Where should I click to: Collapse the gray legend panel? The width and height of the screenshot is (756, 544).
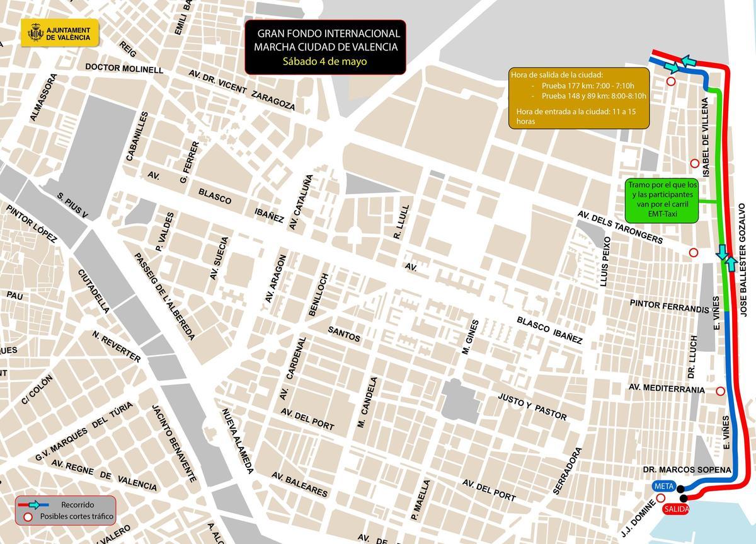(66, 511)
